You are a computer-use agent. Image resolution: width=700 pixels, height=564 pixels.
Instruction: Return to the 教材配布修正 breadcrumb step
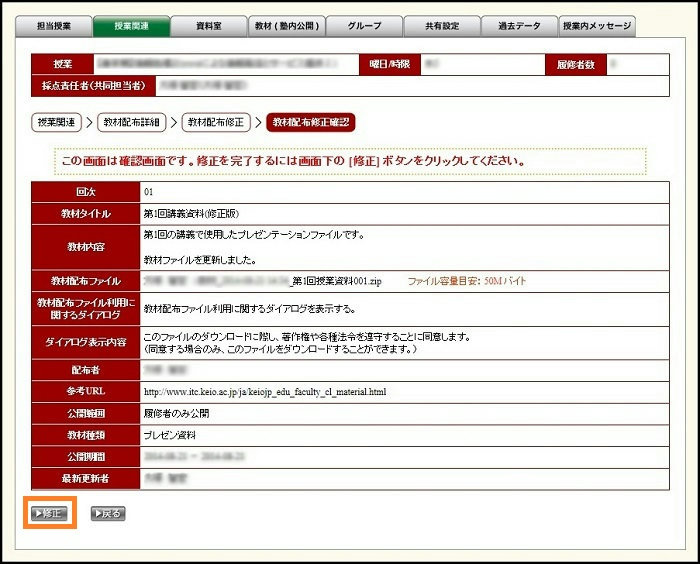tap(215, 122)
